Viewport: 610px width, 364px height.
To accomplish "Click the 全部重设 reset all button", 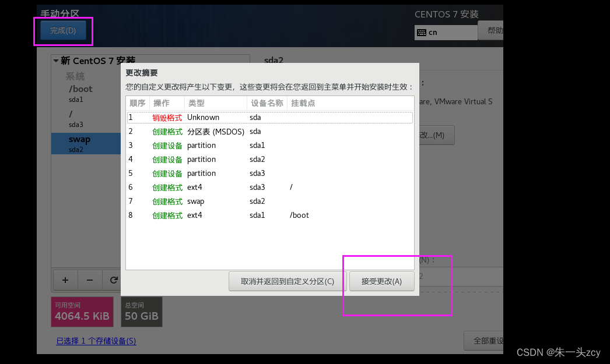I will point(484,341).
